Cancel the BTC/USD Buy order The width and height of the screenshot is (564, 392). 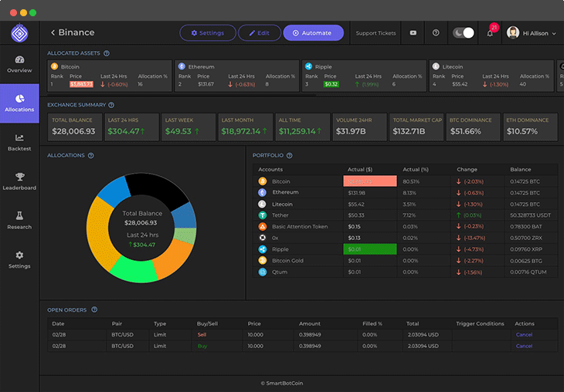[524, 346]
